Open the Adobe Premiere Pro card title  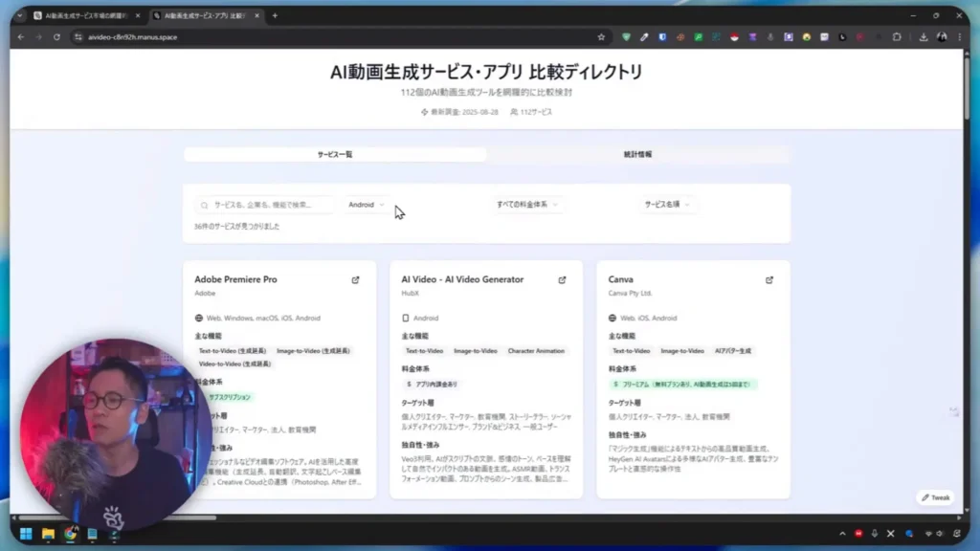(235, 279)
